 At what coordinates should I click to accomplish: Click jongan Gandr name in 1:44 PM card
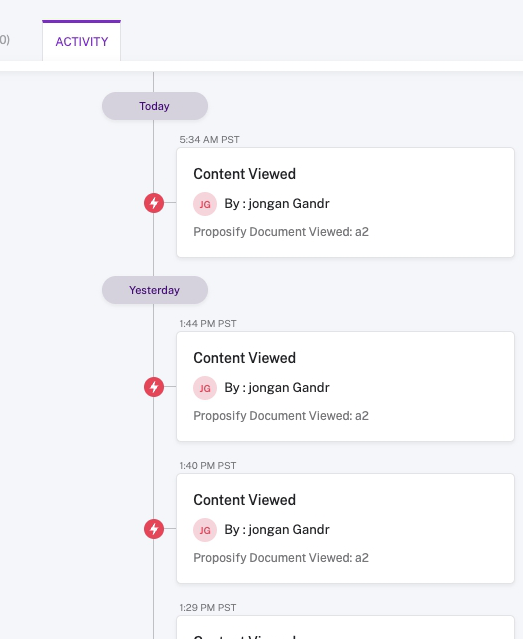pyautogui.click(x=289, y=388)
